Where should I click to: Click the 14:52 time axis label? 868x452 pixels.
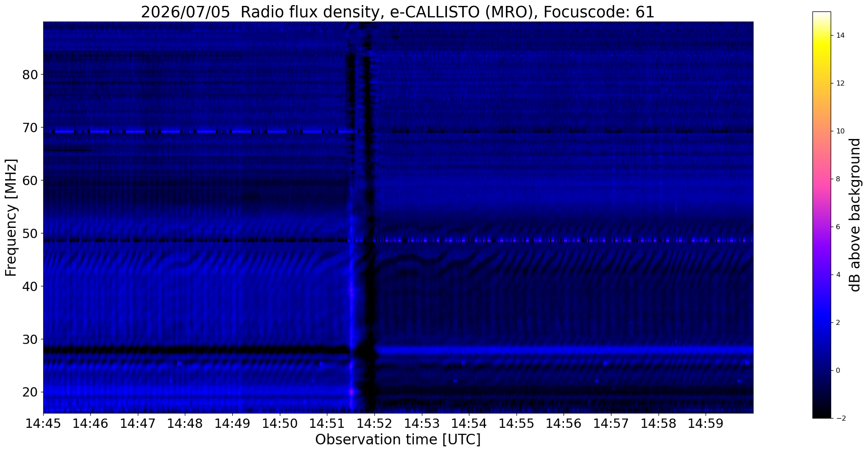[x=374, y=424]
